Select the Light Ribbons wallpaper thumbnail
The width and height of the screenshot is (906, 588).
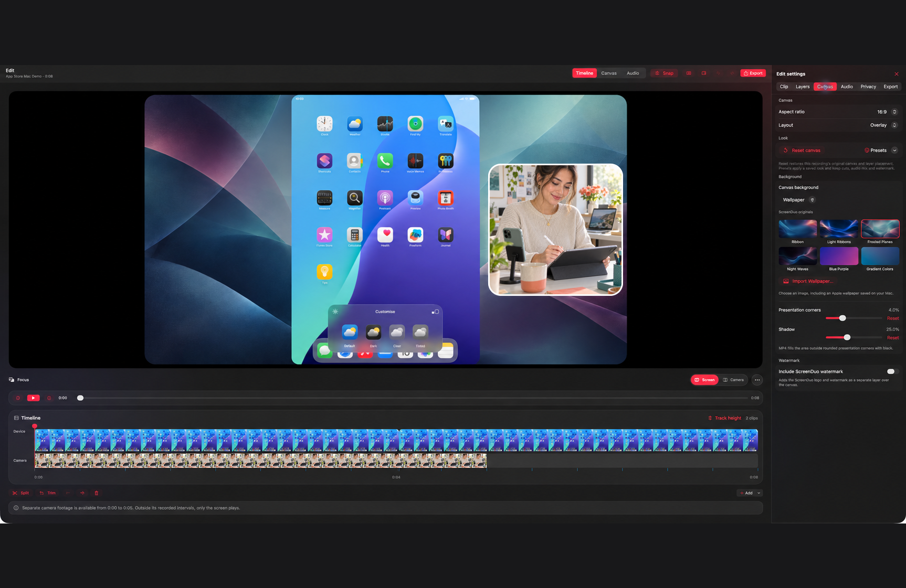(839, 229)
